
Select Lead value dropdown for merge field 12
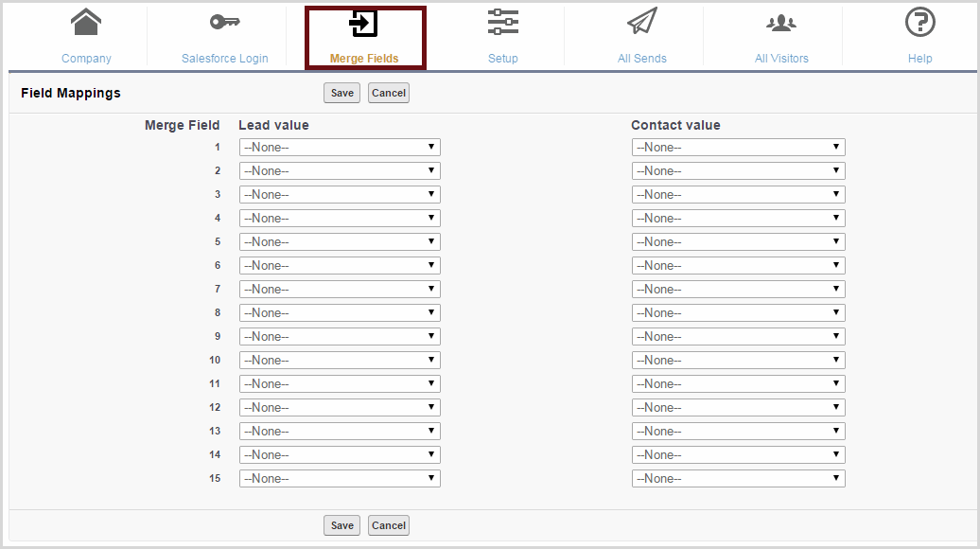coord(340,408)
